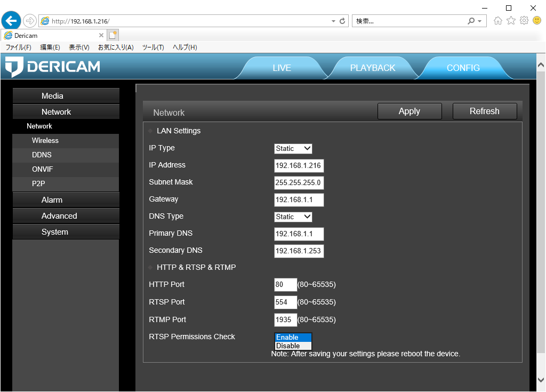
Task: Click the page scrollbar down arrow
Action: click(x=541, y=380)
